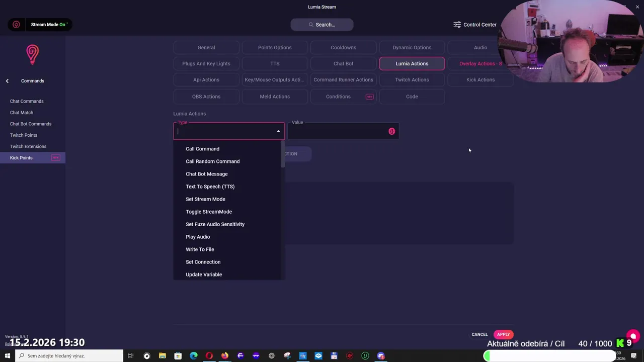
Task: Open Twitch Points in the sidebar
Action: (24, 135)
